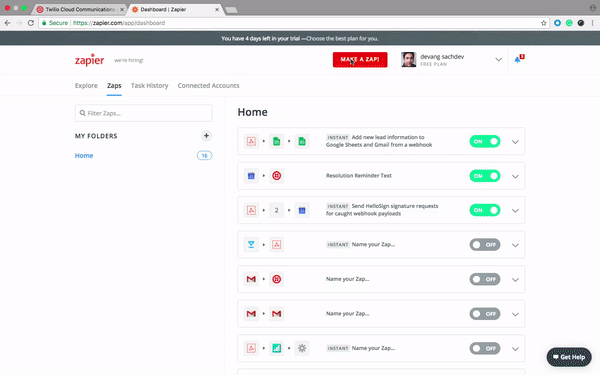Viewport: 600px width, 375px height.
Task: Click calendar icon in Resolution Reminder Text Zap
Action: (251, 176)
